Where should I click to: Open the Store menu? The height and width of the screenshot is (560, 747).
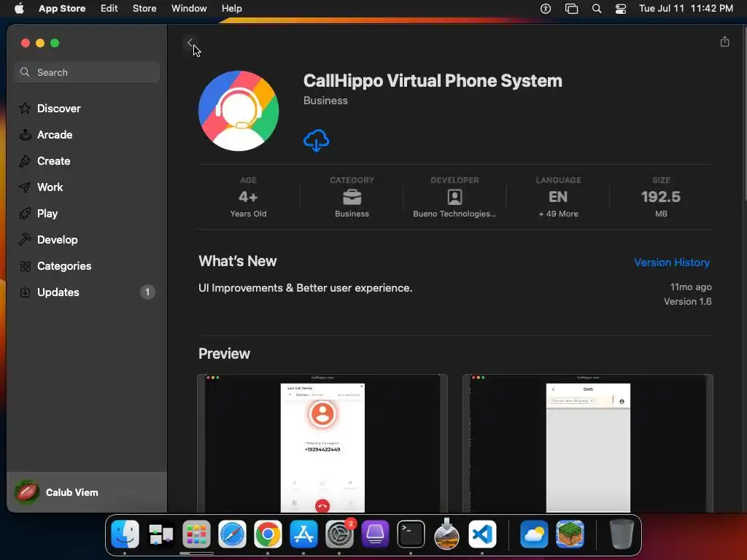[x=144, y=9]
